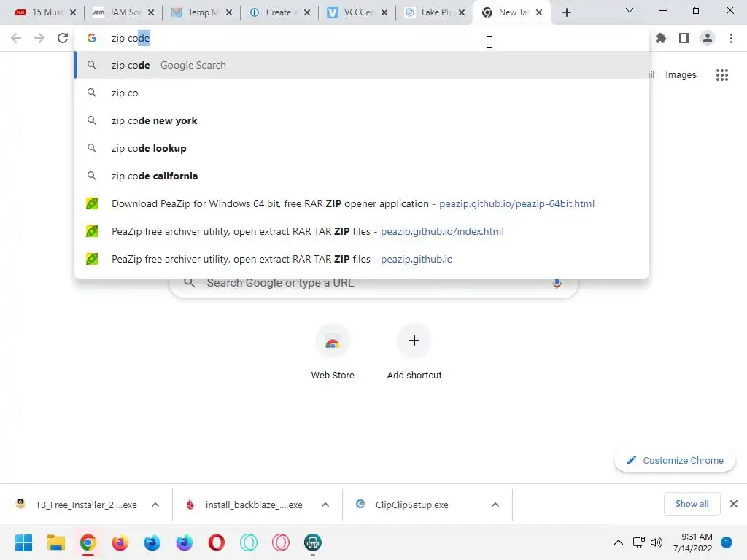This screenshot has width=747, height=560.
Task: Open a new tab with the plus button
Action: (x=566, y=12)
